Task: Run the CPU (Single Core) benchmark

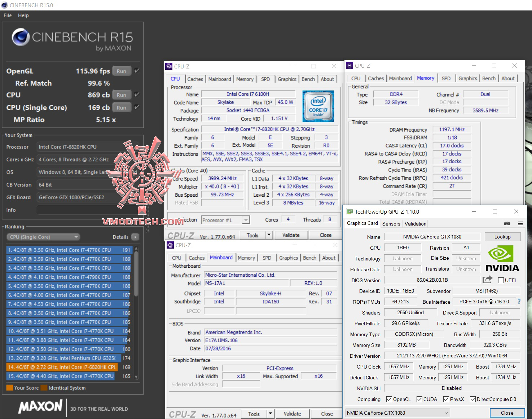Action: click(x=122, y=107)
